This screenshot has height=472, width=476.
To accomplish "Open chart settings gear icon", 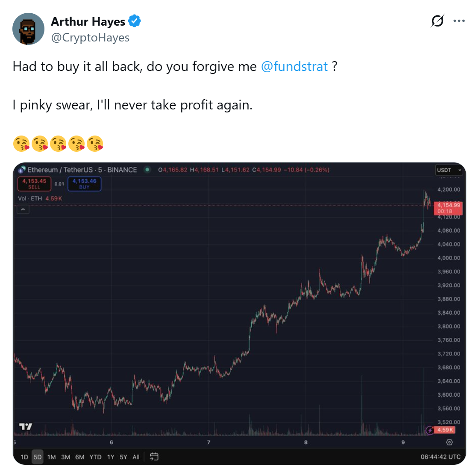I will tap(449, 442).
